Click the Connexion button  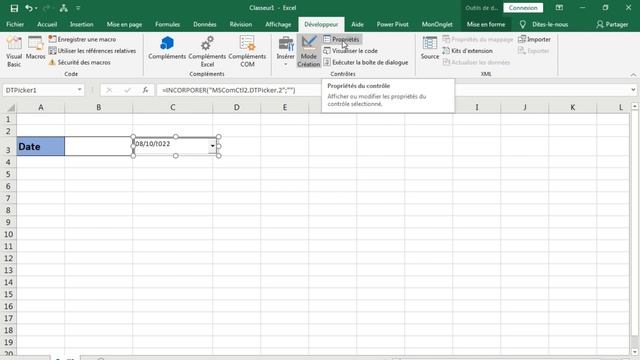523,8
